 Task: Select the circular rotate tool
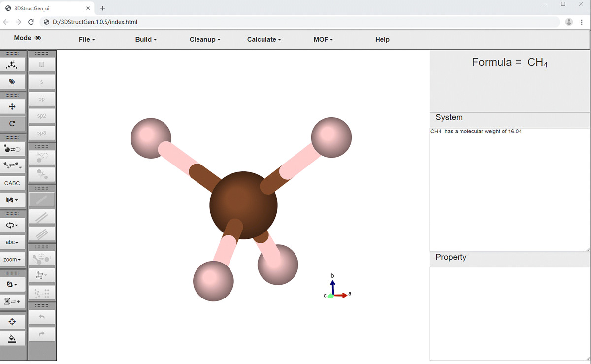[12, 124]
